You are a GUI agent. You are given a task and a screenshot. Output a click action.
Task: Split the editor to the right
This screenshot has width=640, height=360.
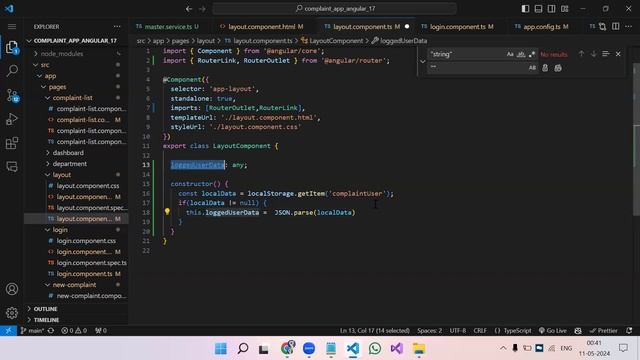(616, 27)
